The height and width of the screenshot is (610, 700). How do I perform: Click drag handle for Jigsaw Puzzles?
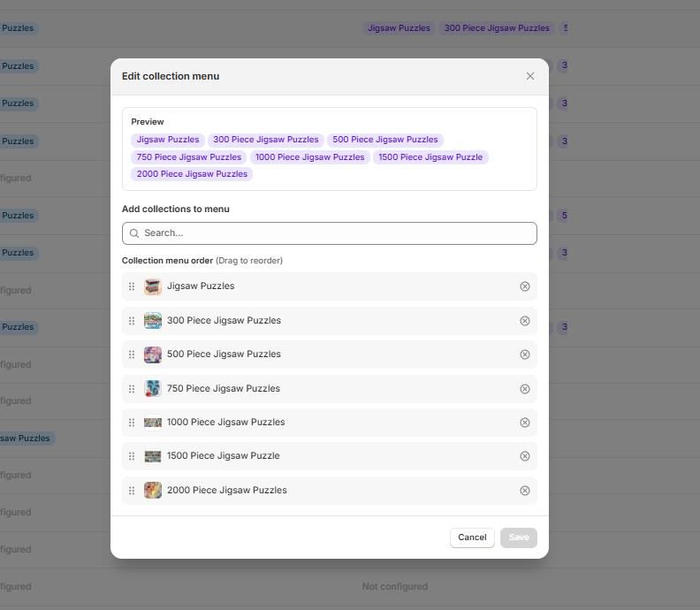pyautogui.click(x=132, y=286)
